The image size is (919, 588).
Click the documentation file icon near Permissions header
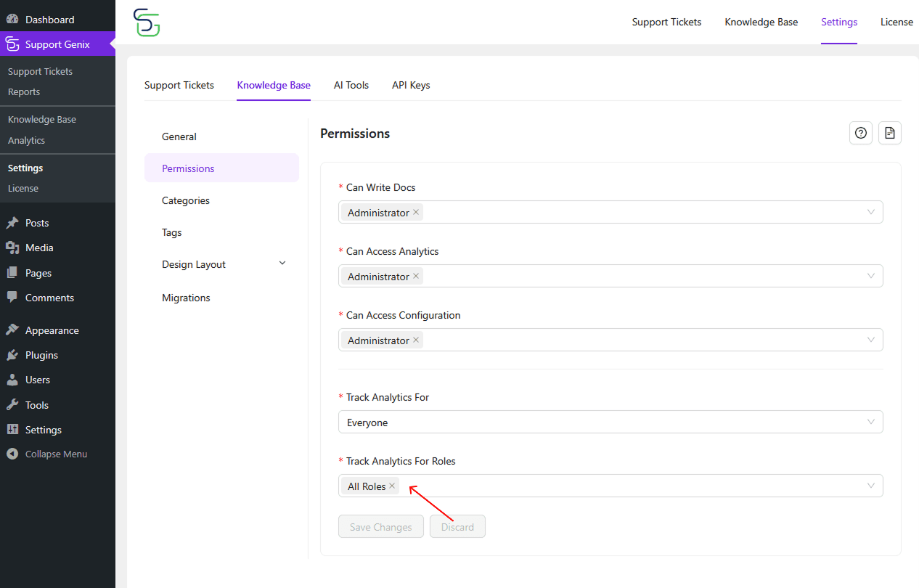(x=889, y=133)
